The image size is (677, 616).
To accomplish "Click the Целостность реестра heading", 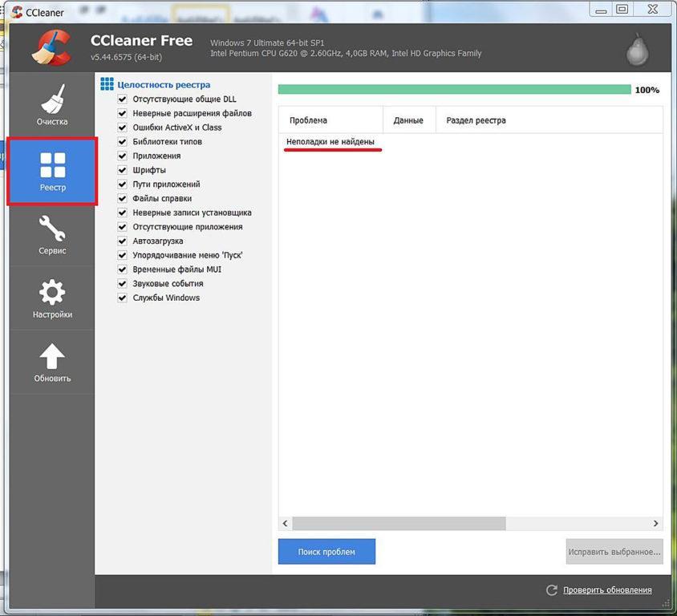I will click(164, 85).
